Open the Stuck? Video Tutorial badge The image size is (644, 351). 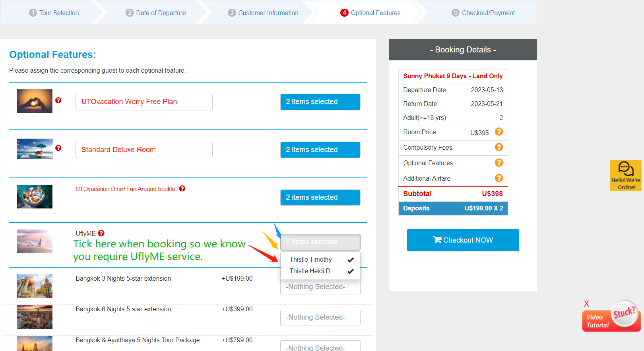click(x=612, y=316)
